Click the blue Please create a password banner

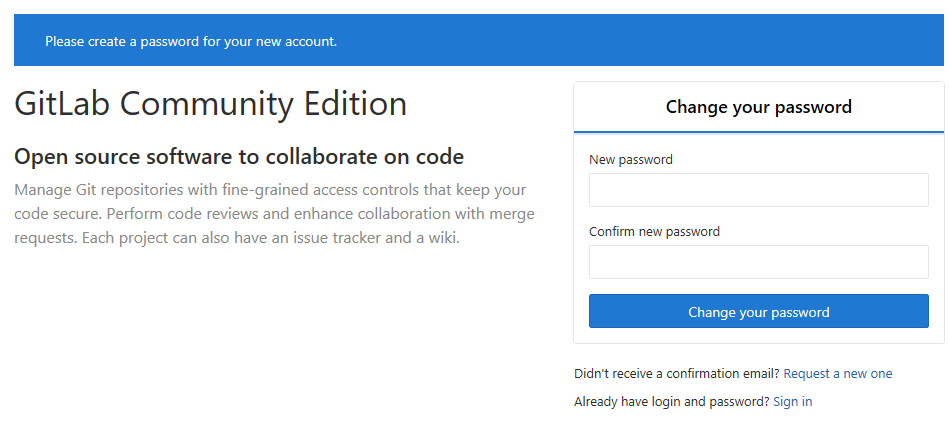pyautogui.click(x=191, y=41)
